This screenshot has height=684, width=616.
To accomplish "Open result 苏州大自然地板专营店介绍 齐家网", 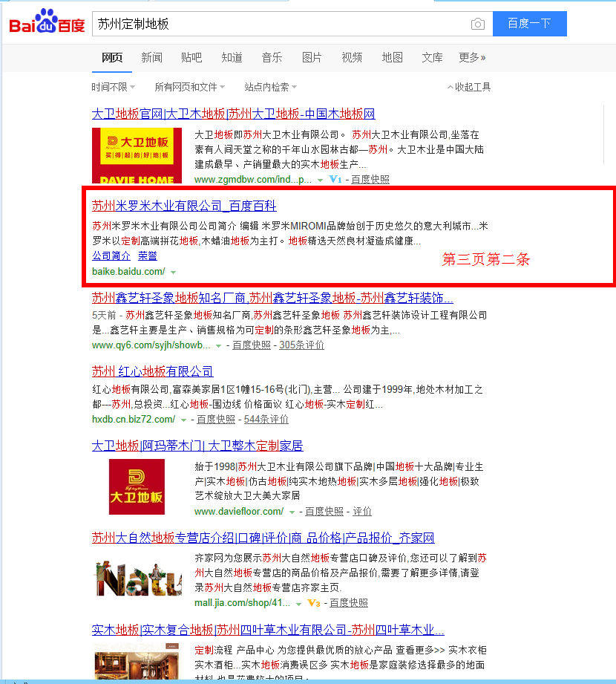I will [263, 538].
